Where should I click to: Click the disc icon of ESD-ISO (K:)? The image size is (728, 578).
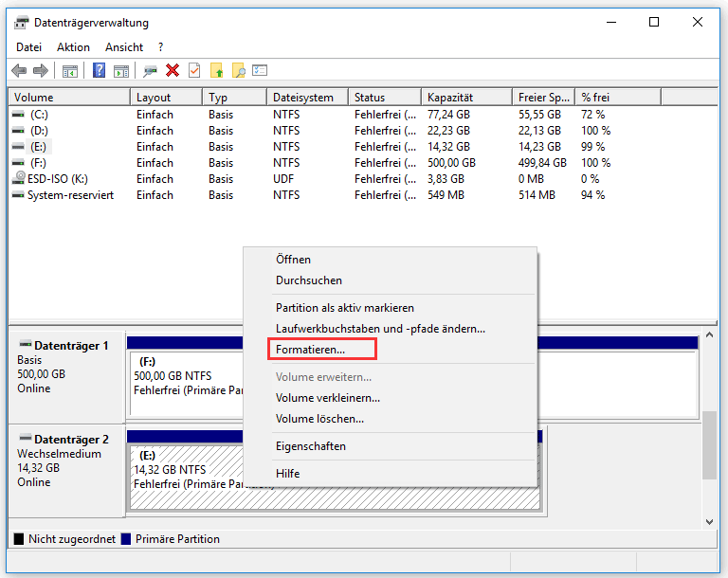pyautogui.click(x=19, y=178)
